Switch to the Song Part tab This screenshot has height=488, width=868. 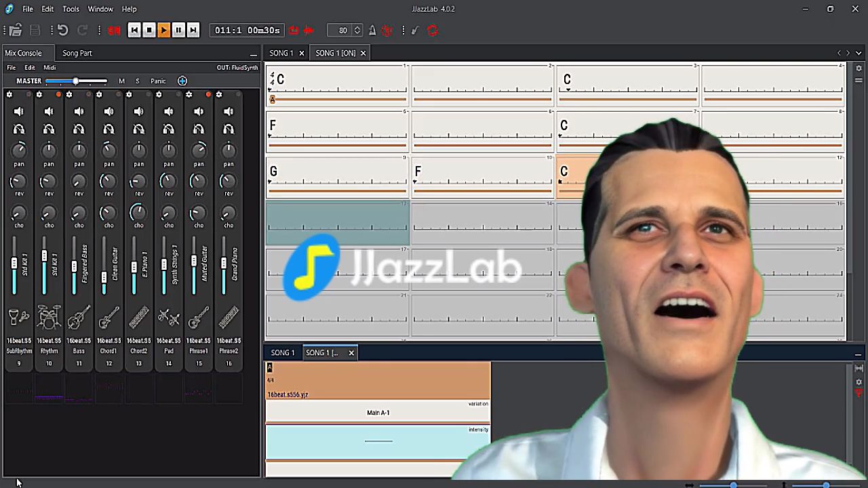pos(77,53)
